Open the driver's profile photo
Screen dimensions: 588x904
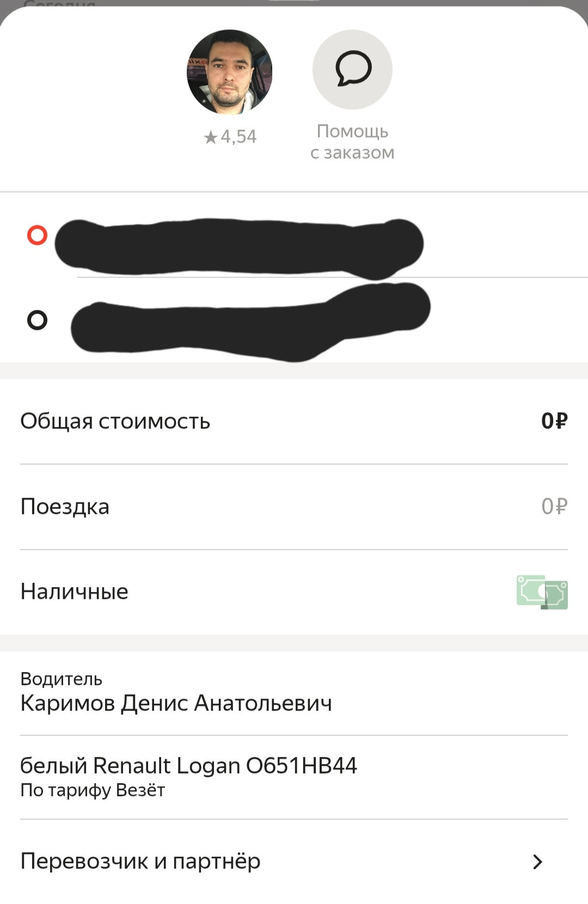[x=229, y=72]
